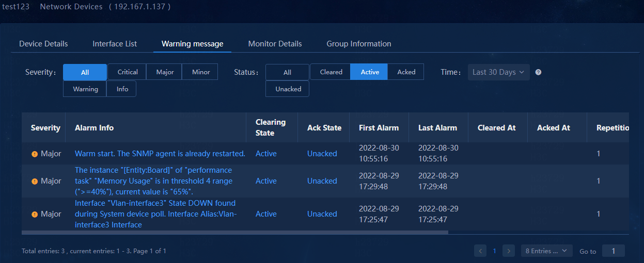
Task: Click Last Alarm time 2022-08-29 17:29:48
Action: coord(438,181)
